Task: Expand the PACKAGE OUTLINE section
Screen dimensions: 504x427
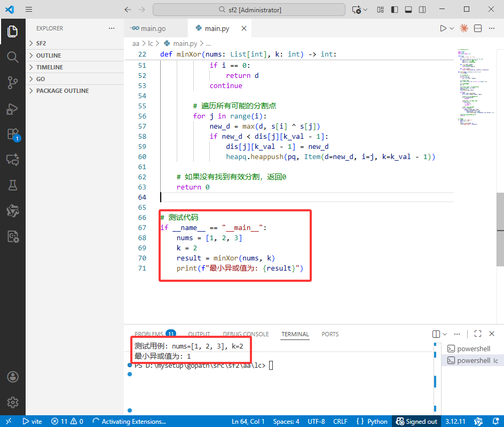Action: coord(75,91)
